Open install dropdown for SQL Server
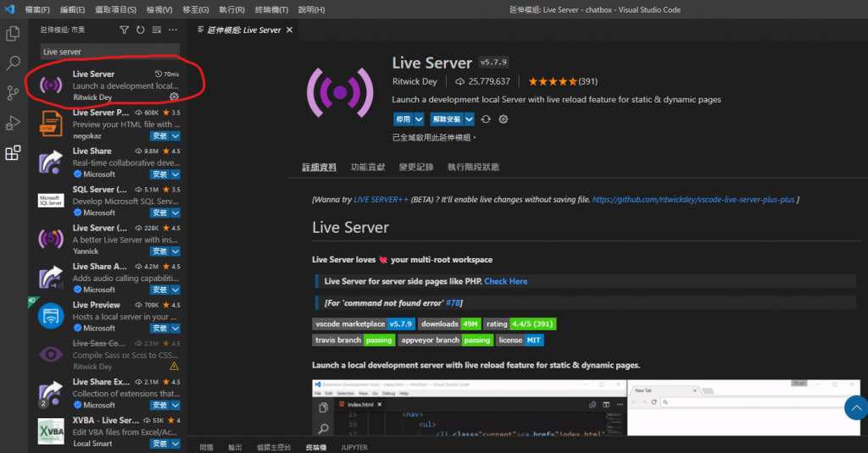Screen dimensions: 868x453 (x=175, y=213)
